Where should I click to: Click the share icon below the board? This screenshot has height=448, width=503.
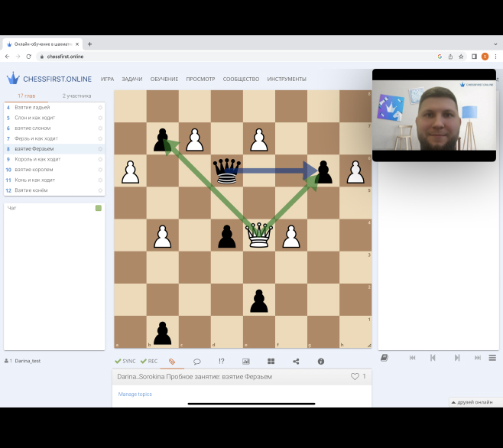296,361
